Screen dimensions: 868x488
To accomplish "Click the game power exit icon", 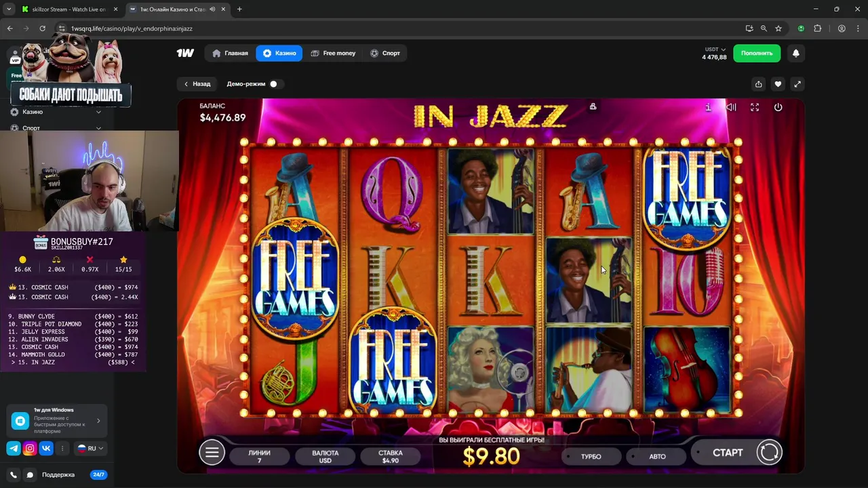I will (778, 107).
